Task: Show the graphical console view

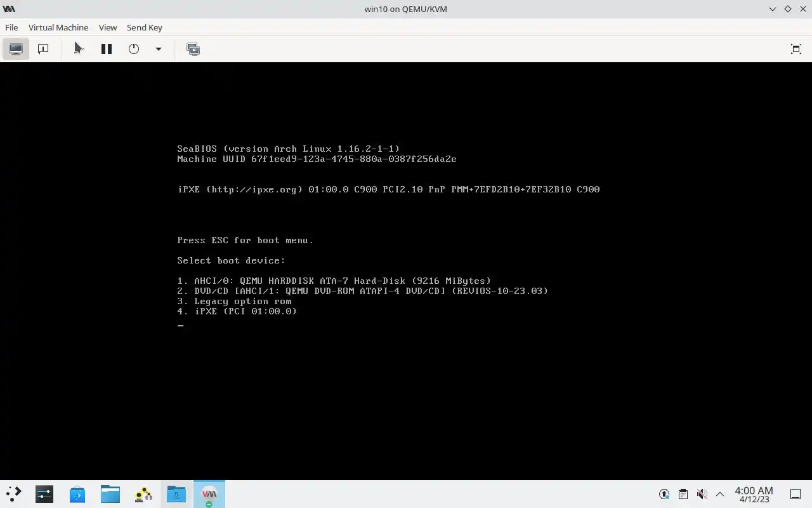Action: pyautogui.click(x=16, y=49)
